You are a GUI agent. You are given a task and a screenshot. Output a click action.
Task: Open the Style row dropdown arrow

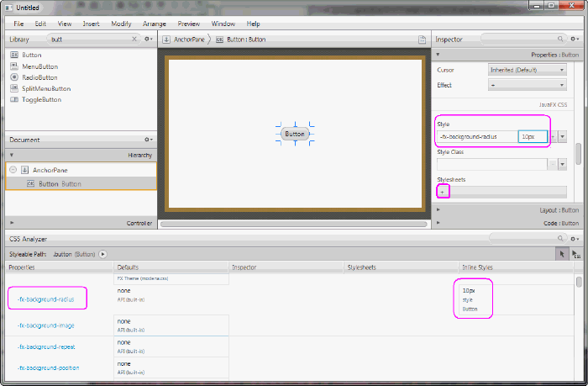coord(563,137)
